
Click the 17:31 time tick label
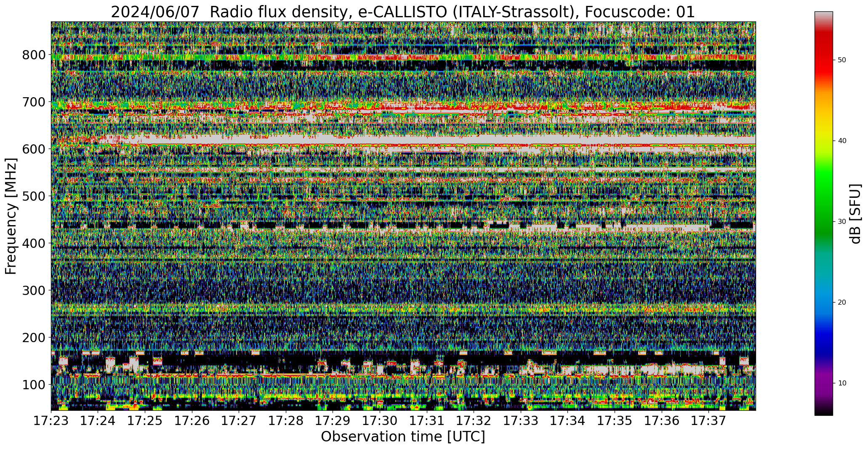coord(427,421)
